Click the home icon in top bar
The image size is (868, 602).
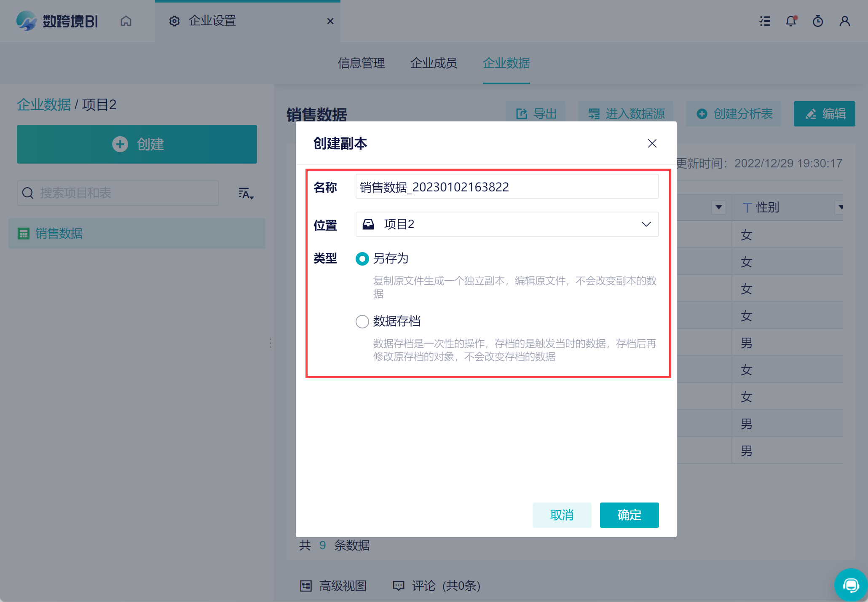(126, 21)
